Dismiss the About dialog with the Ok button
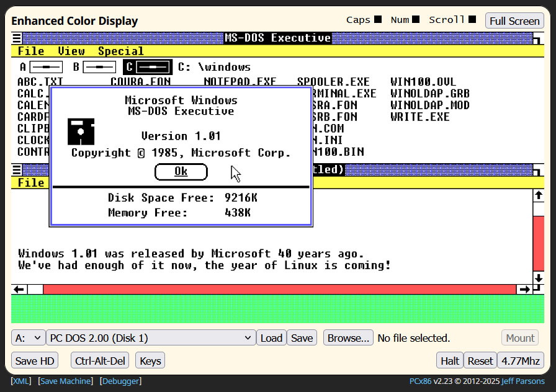556x392 pixels. [181, 172]
